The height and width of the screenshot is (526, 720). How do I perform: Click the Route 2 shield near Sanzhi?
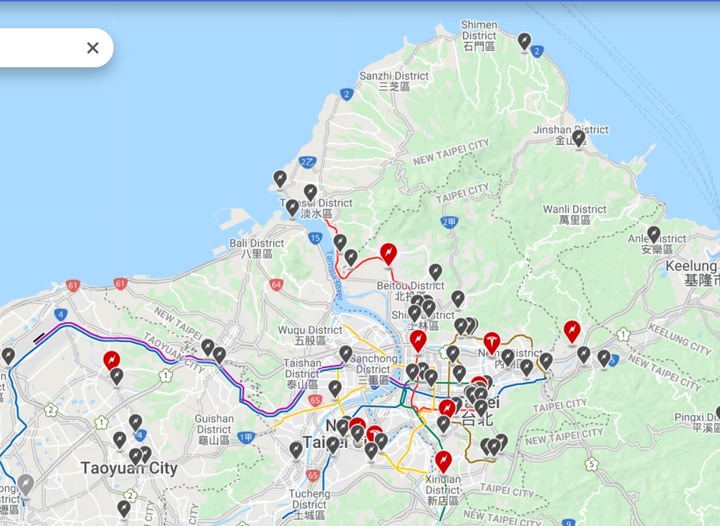[347, 95]
